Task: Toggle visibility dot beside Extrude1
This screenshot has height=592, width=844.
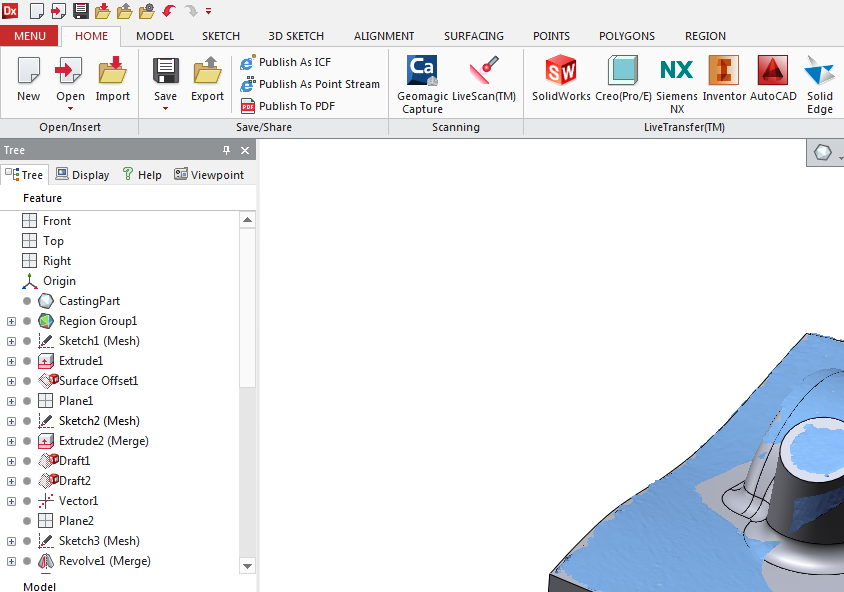Action: pos(27,361)
